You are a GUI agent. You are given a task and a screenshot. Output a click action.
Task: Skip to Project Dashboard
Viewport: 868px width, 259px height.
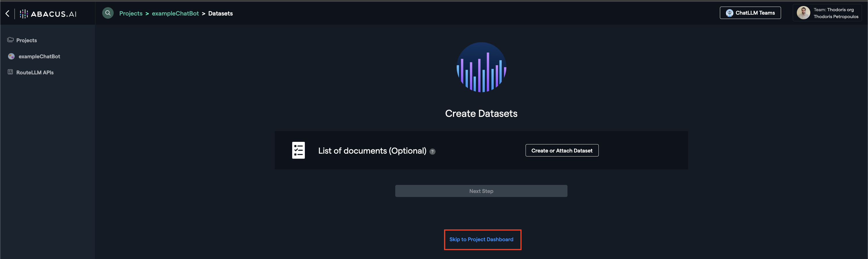[481, 239]
